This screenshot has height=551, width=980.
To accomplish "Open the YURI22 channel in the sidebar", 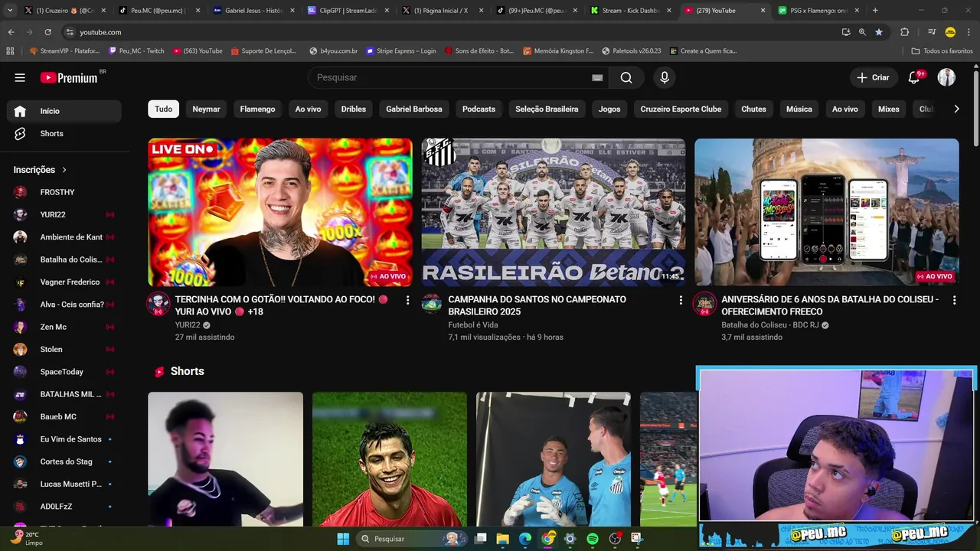I will click(x=64, y=214).
